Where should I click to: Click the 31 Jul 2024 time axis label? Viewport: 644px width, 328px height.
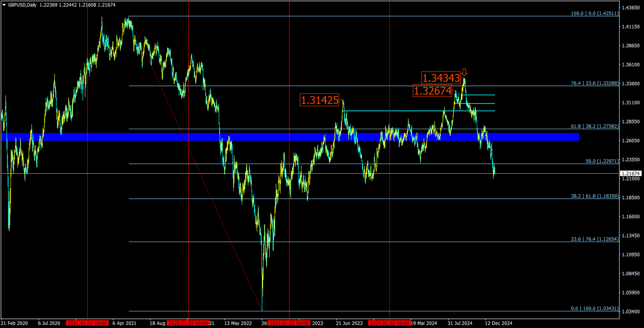(460, 324)
